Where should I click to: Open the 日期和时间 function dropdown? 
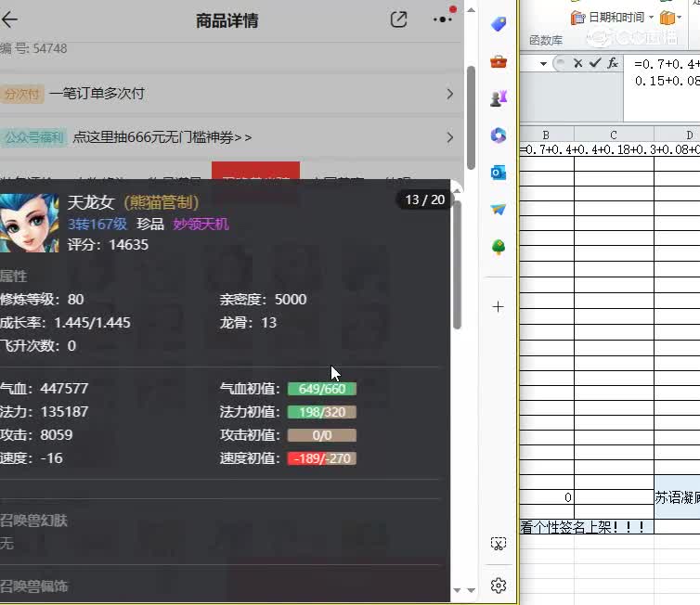tap(612, 18)
